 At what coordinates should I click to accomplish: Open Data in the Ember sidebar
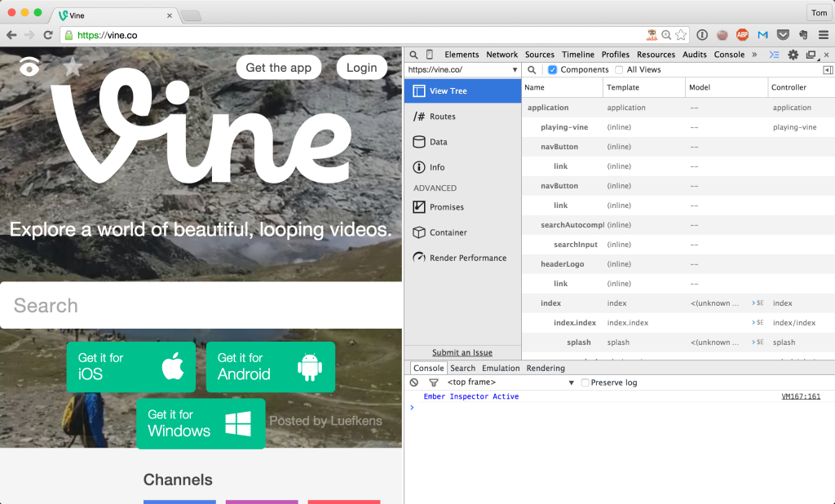click(462, 142)
